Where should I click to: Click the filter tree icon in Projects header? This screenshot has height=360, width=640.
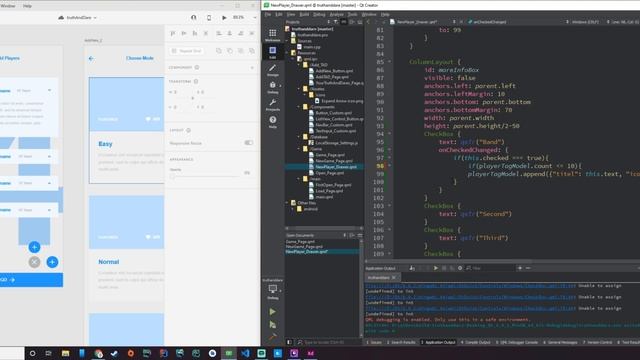[x=336, y=22]
